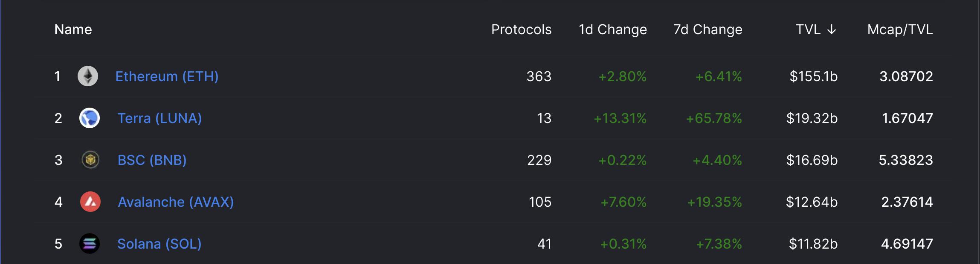The image size is (980, 264).
Task: Click the Solana logo icon
Action: [90, 244]
